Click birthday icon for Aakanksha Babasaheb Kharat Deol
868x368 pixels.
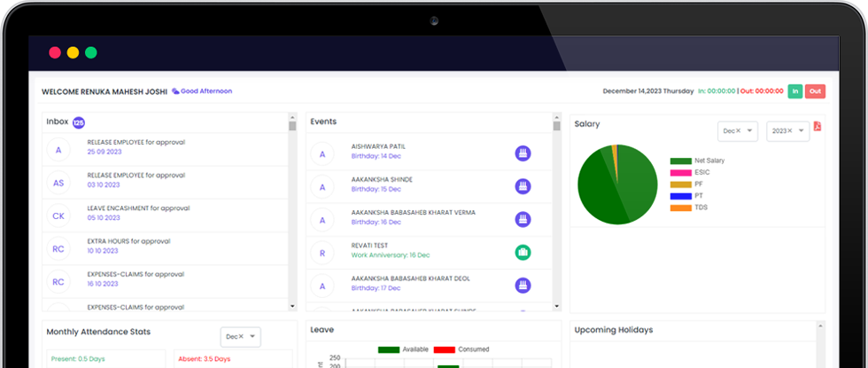[x=523, y=286]
